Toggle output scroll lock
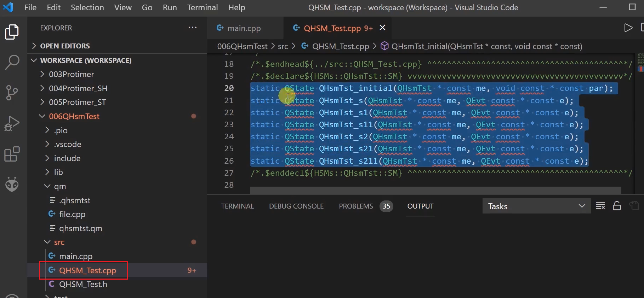 point(617,206)
